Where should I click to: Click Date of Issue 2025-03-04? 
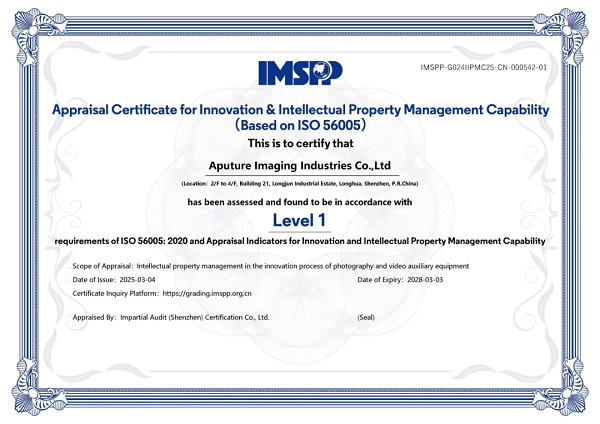pyautogui.click(x=114, y=280)
